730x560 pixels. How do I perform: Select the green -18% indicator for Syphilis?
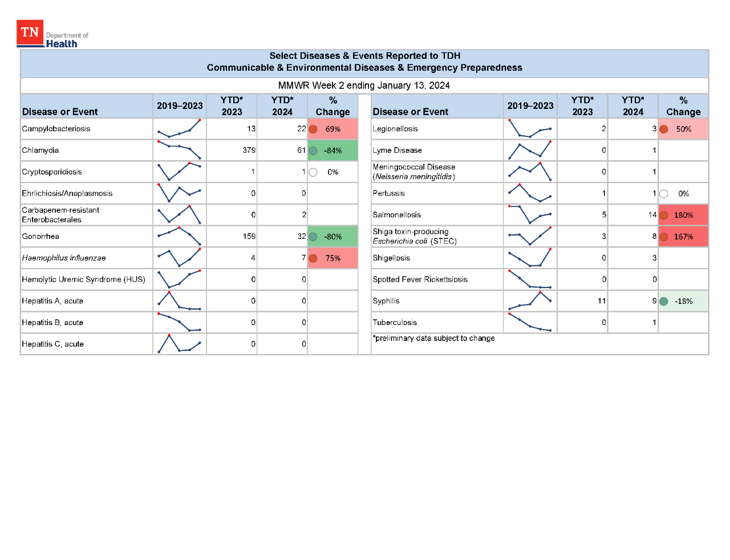click(663, 301)
